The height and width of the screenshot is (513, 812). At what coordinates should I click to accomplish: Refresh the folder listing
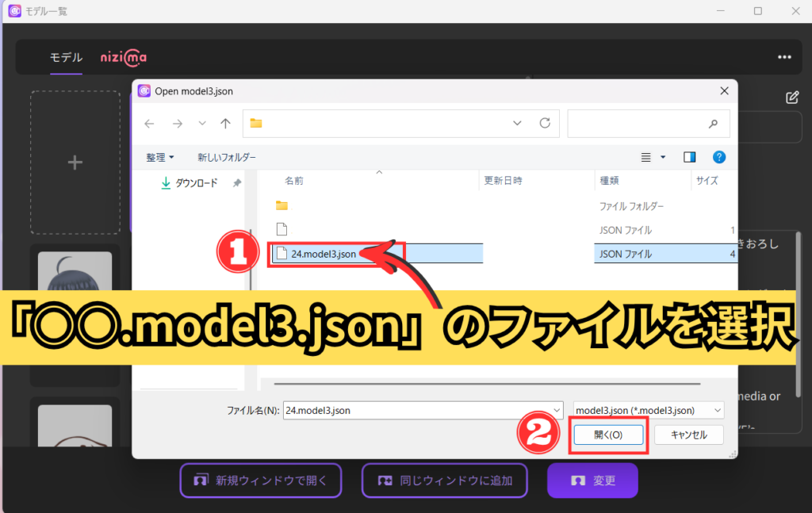545,124
